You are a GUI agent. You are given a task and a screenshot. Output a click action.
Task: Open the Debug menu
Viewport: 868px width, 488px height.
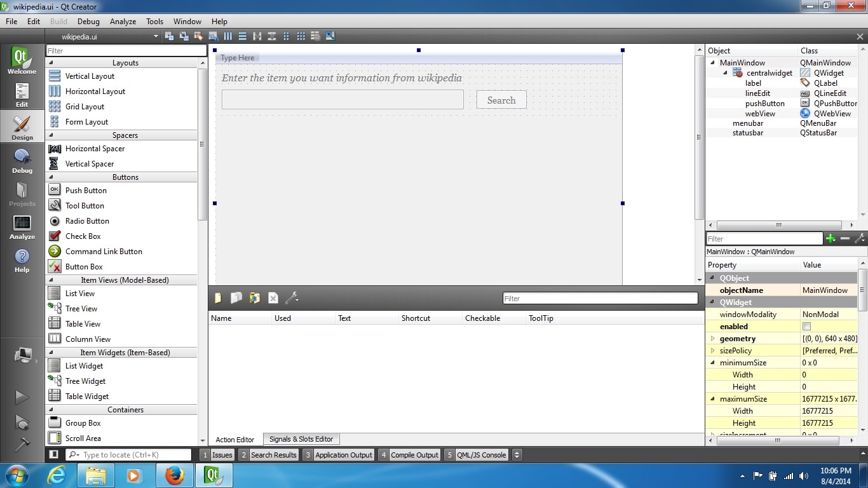point(88,21)
